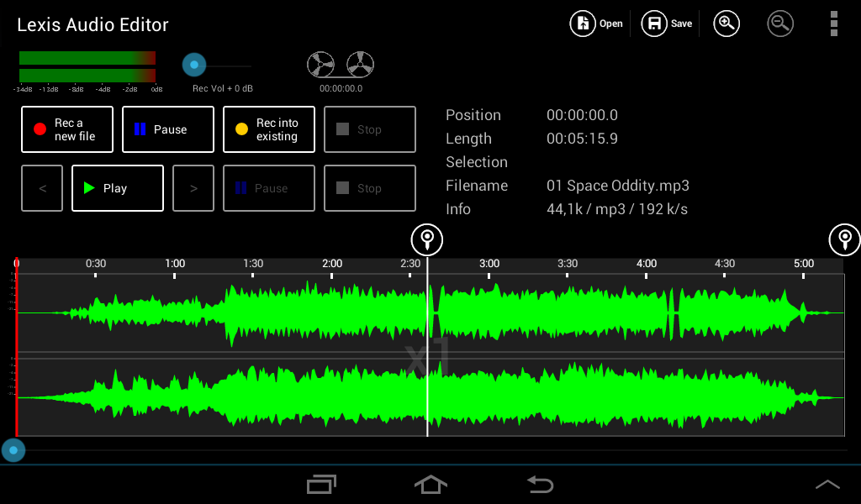Click the Rec Vol slider knob
The image size is (861, 504).
[194, 65]
